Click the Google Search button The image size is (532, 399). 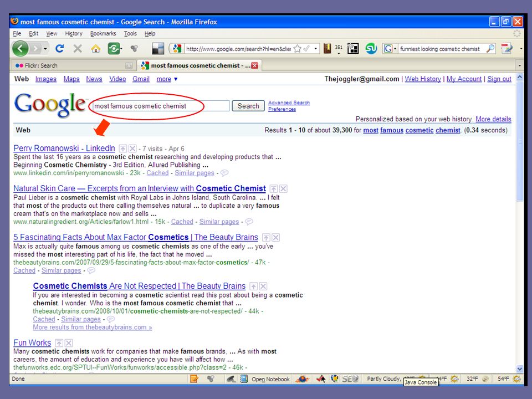[248, 106]
